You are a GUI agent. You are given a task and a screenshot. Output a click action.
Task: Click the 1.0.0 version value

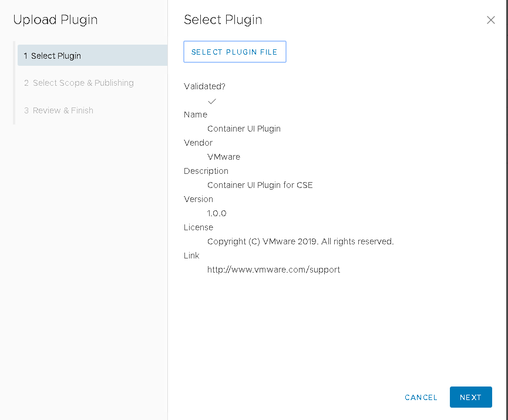click(217, 213)
